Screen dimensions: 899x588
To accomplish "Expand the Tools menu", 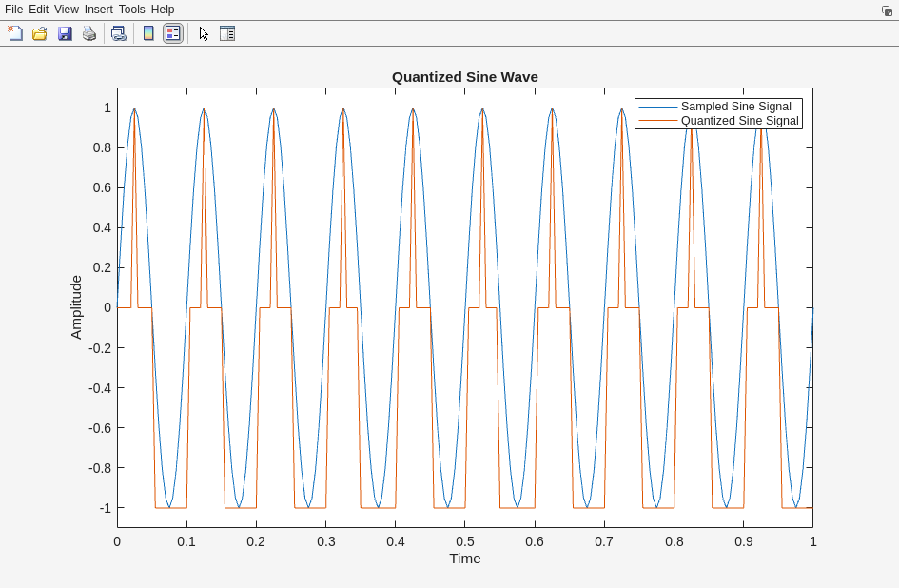I will click(132, 10).
